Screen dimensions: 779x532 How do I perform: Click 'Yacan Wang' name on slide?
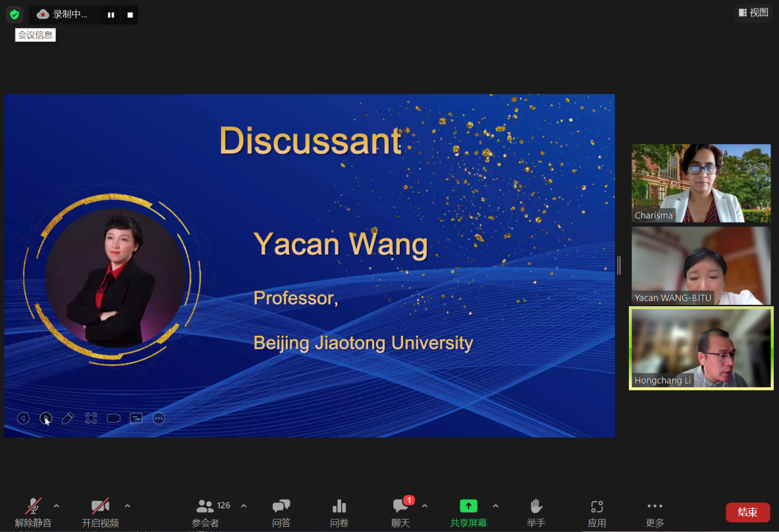coord(341,244)
